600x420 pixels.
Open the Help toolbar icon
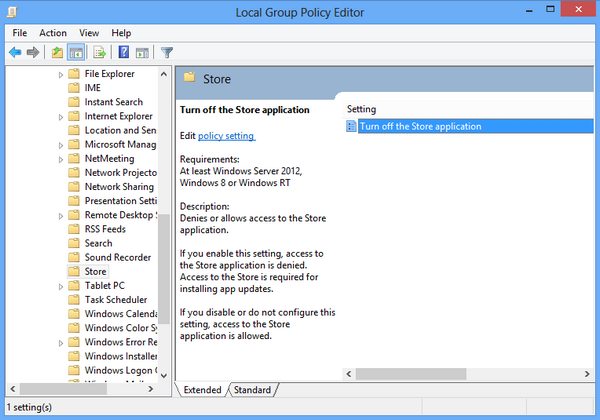click(124, 52)
